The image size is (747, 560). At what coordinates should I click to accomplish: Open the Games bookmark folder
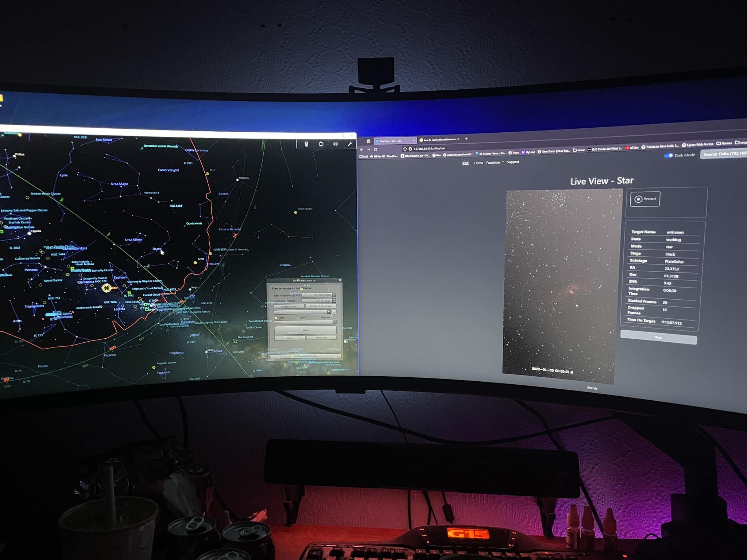[724, 143]
